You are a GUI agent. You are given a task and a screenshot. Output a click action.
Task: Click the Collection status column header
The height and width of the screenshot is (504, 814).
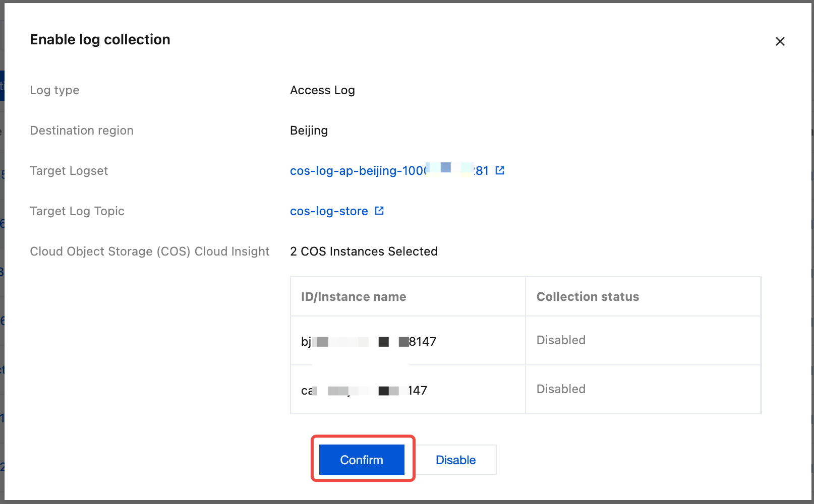pyautogui.click(x=588, y=297)
